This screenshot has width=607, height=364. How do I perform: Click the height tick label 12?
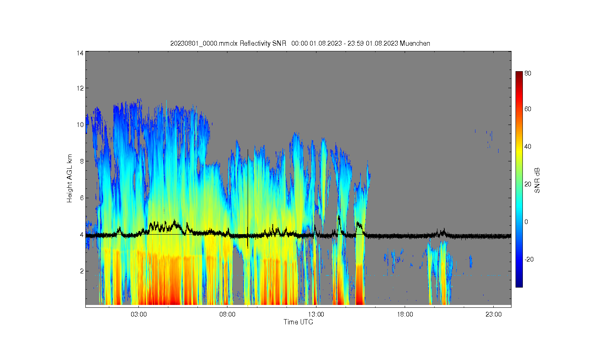[x=80, y=88]
